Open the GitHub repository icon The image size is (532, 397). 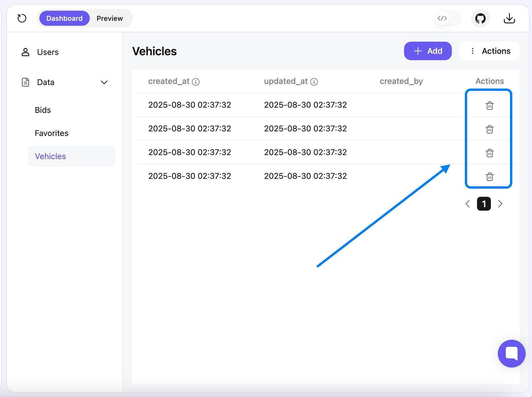(x=480, y=18)
